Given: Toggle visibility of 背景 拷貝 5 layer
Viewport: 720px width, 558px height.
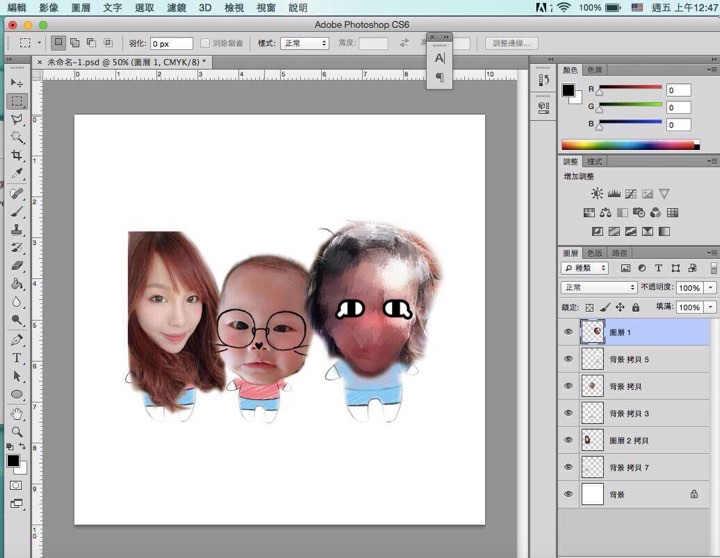Looking at the screenshot, I should pyautogui.click(x=569, y=359).
